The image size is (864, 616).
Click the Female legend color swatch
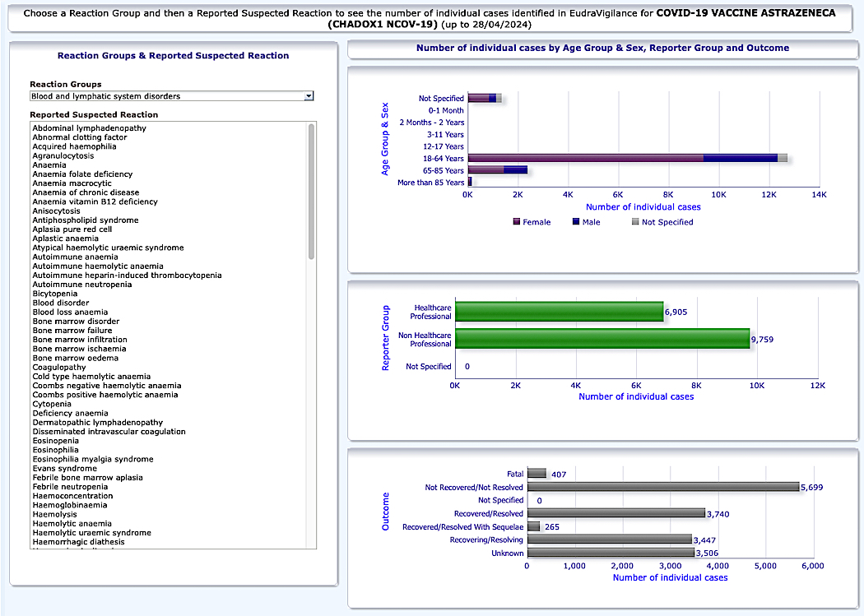516,222
